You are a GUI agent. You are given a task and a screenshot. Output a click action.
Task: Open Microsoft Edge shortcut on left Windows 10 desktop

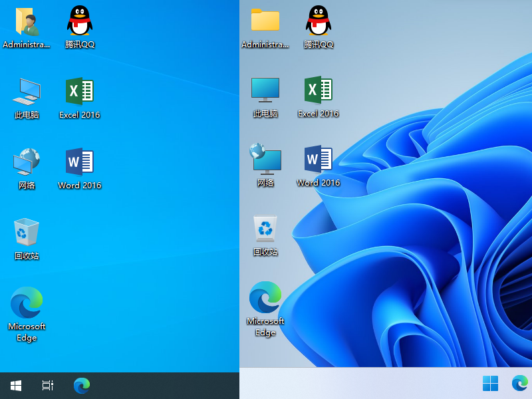[27, 303]
